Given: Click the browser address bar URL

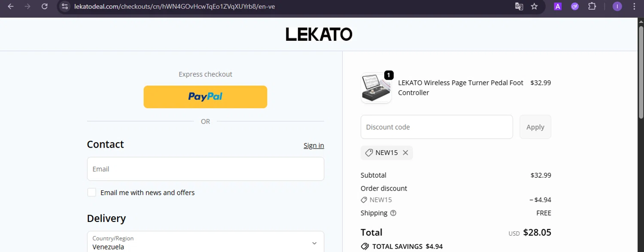Looking at the screenshot, I should (175, 6).
